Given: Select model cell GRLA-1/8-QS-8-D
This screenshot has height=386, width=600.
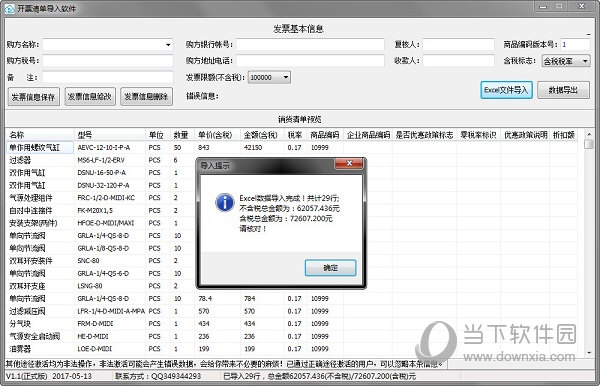Looking at the screenshot, I should [109, 248].
